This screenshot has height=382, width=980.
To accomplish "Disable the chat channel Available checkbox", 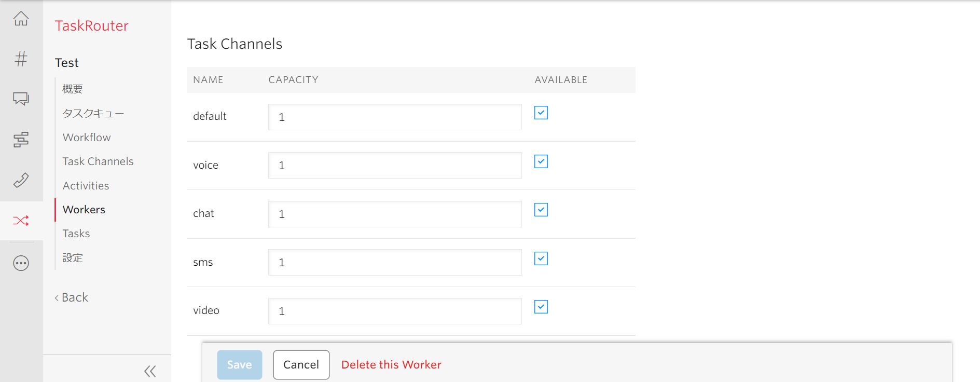I will [541, 210].
